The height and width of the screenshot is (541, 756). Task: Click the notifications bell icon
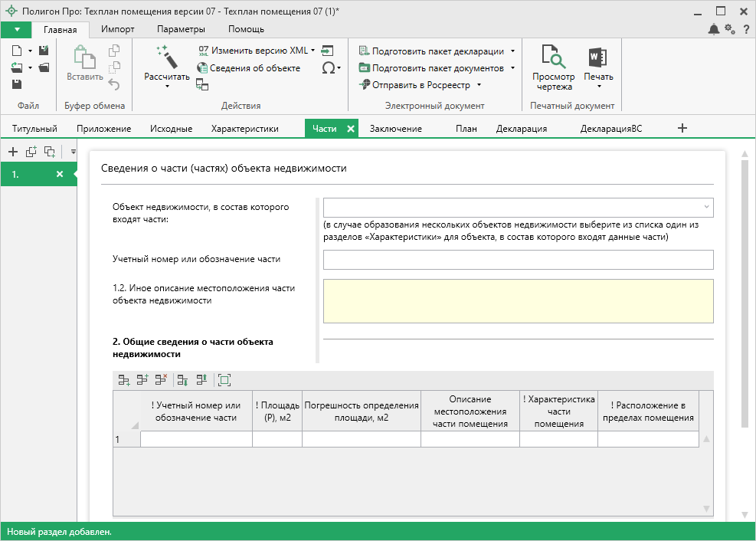click(713, 29)
